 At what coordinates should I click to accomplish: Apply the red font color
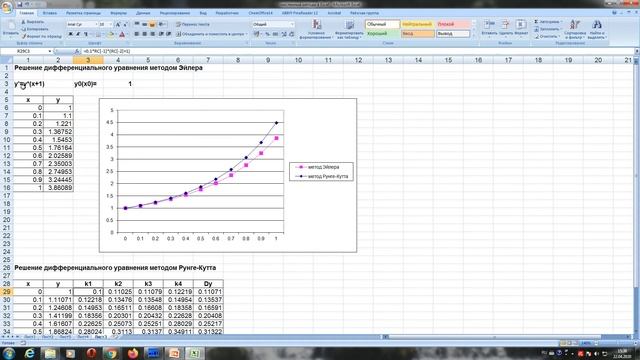click(122, 34)
